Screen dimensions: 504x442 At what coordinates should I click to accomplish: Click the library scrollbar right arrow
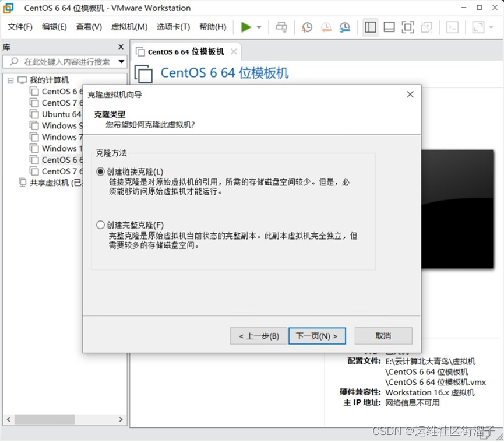[x=121, y=419]
